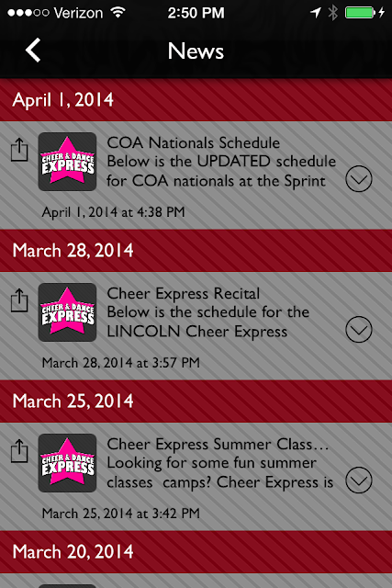Select the April 1, 2014 section header

(196, 100)
